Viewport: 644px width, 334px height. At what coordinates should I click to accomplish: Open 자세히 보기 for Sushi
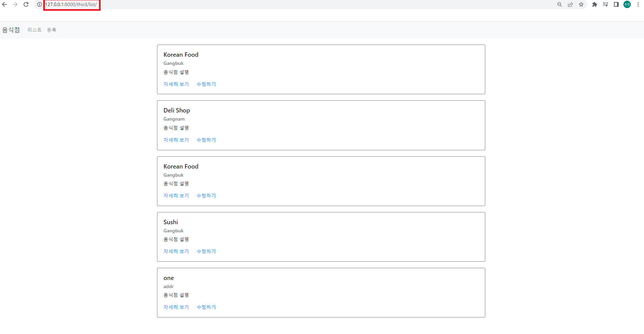click(x=176, y=251)
